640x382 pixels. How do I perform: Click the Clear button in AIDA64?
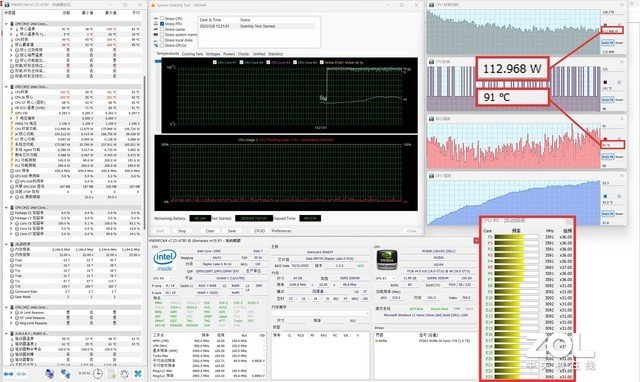pyautogui.click(x=210, y=231)
